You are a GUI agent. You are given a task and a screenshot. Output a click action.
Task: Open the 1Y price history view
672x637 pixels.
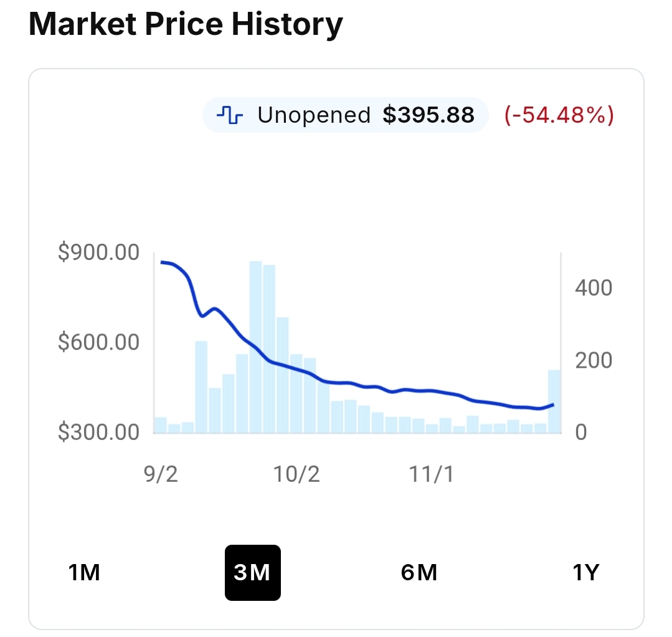tap(585, 572)
